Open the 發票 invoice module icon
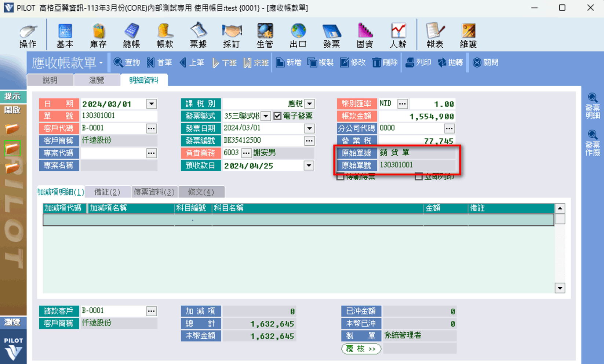The height and width of the screenshot is (364, 604). (x=331, y=36)
